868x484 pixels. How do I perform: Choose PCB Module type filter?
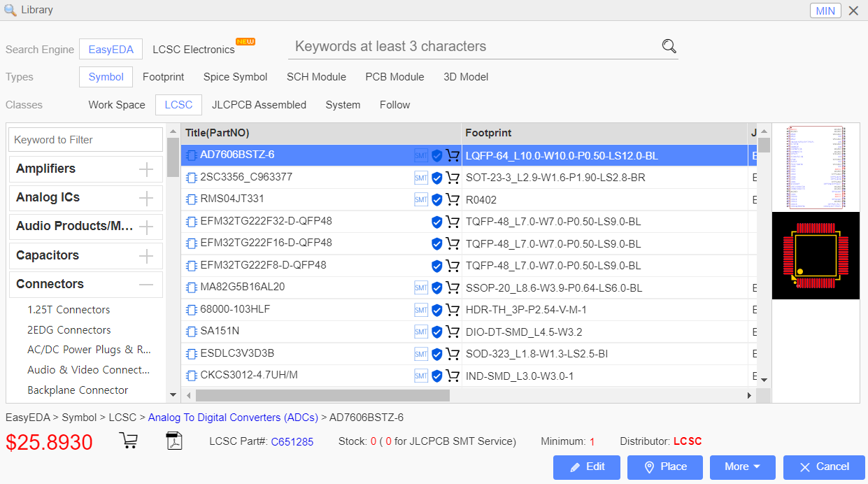tap(394, 77)
